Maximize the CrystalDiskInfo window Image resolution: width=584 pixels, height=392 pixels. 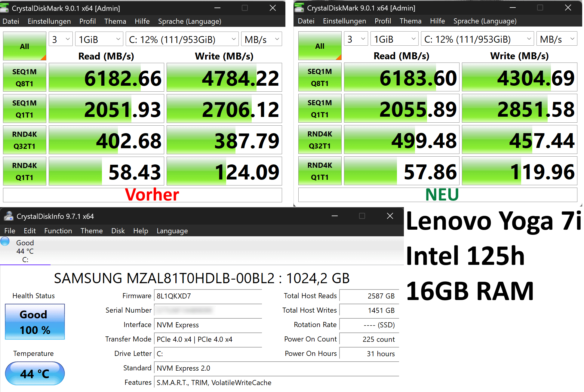362,216
